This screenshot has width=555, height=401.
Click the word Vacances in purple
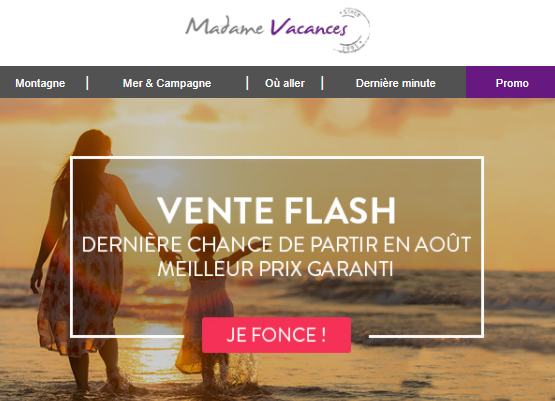[x=309, y=27]
